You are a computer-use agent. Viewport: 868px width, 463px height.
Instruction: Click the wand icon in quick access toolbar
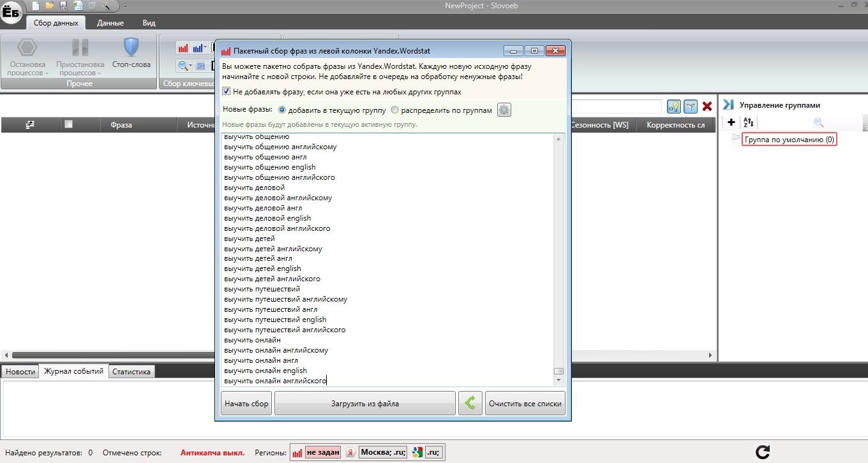click(106, 6)
